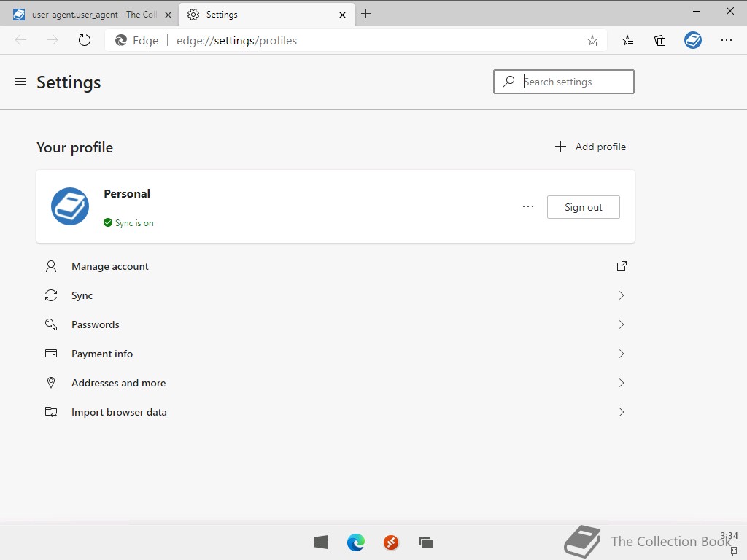Click the Payment info card icon
This screenshot has width=747, height=560.
pyautogui.click(x=51, y=354)
